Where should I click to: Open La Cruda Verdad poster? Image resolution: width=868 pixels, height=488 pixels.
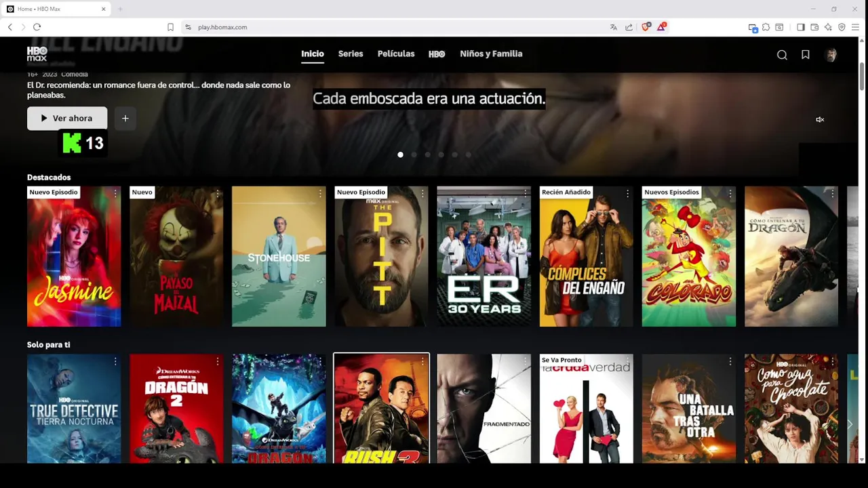click(x=586, y=408)
